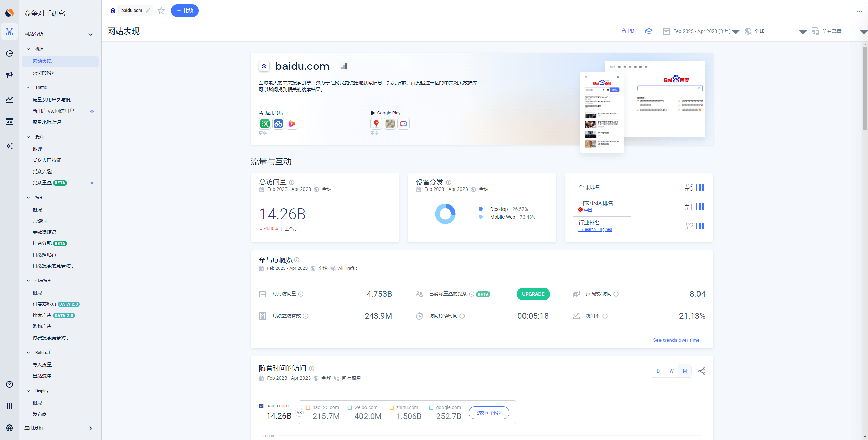This screenshot has height=440, width=868.
Task: Open the help question mark icon in sidebar
Action: point(9,384)
